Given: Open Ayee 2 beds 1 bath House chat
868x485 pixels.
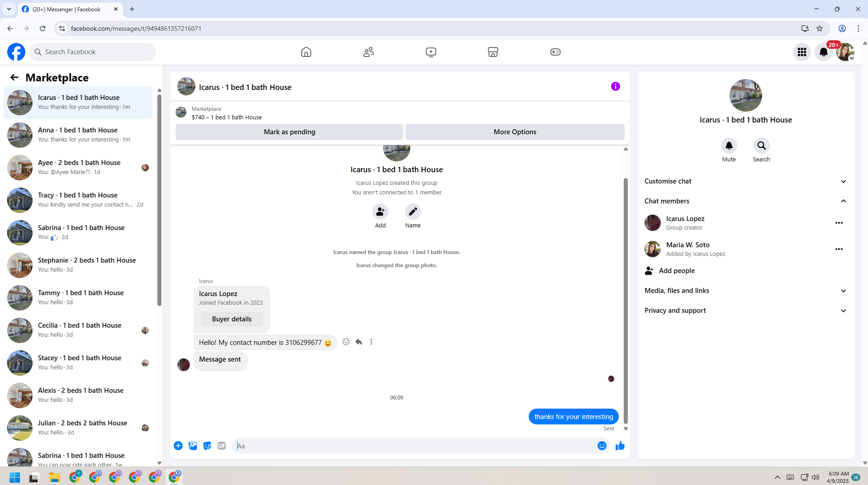Looking at the screenshot, I should click(78, 168).
